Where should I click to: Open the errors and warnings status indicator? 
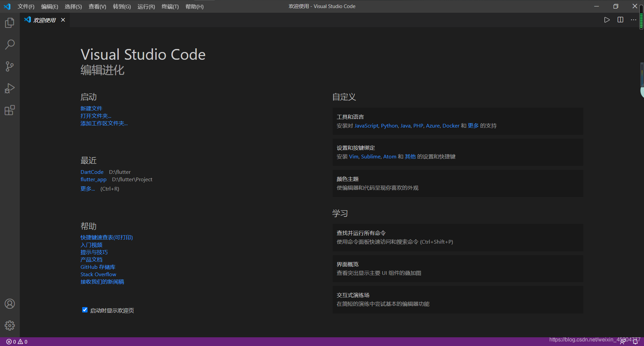coord(17,342)
